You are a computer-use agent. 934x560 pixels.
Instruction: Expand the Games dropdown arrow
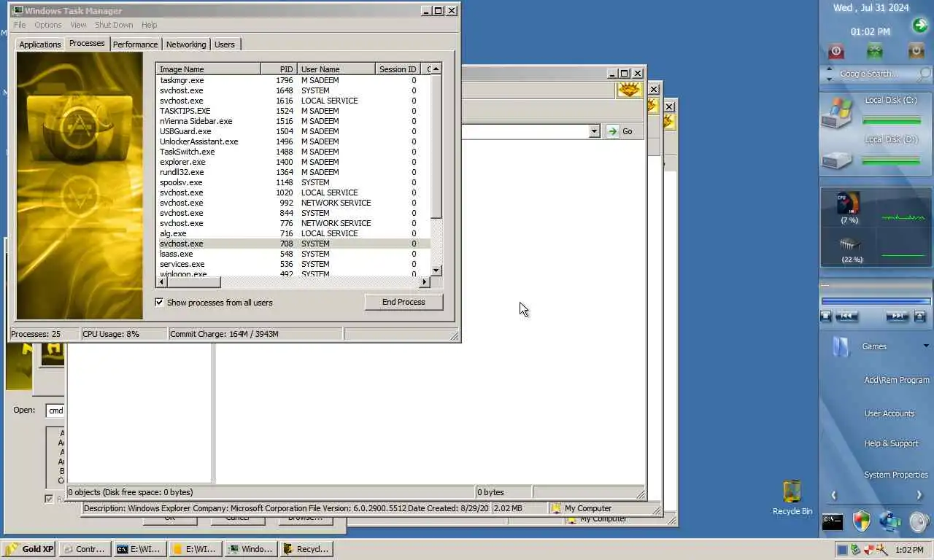click(x=926, y=346)
